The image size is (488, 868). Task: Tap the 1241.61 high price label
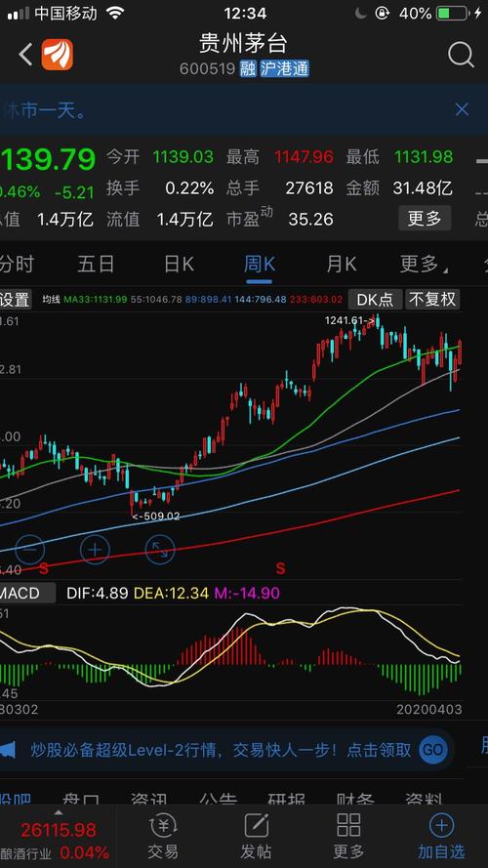coord(350,320)
